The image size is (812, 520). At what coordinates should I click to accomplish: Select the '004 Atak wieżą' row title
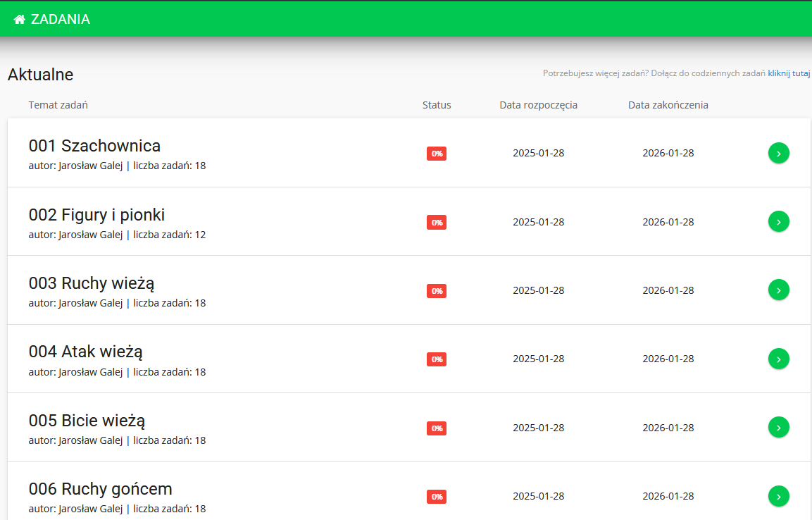[x=85, y=352]
